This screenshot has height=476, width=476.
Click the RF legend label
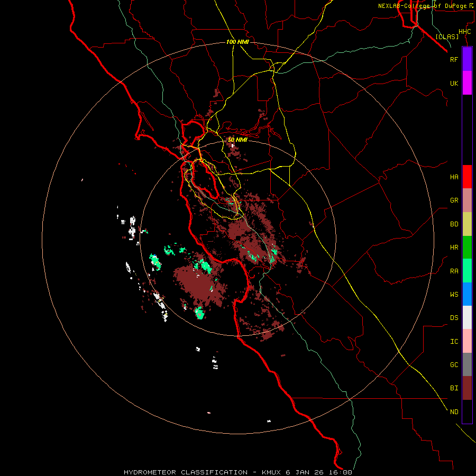coord(454,59)
